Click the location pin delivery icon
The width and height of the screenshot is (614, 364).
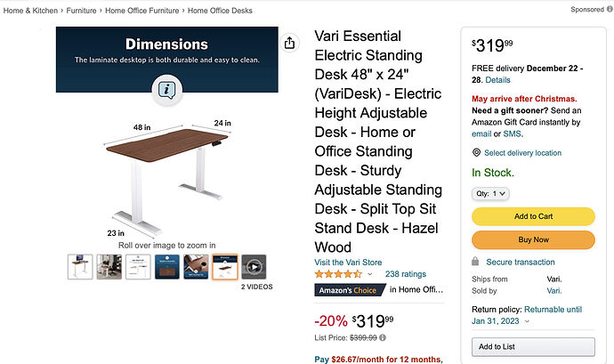point(476,153)
